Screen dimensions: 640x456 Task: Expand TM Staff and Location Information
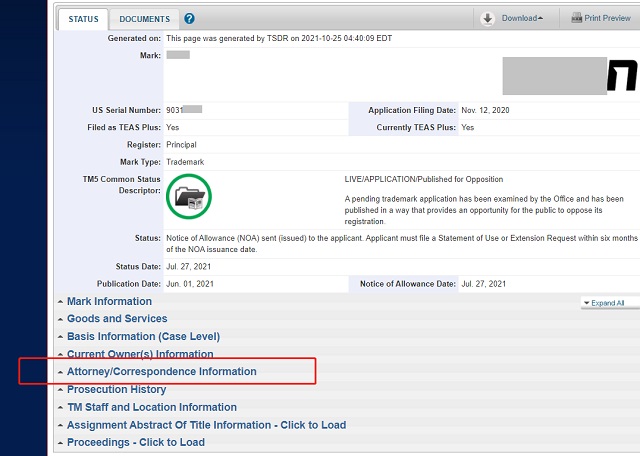[x=151, y=407]
